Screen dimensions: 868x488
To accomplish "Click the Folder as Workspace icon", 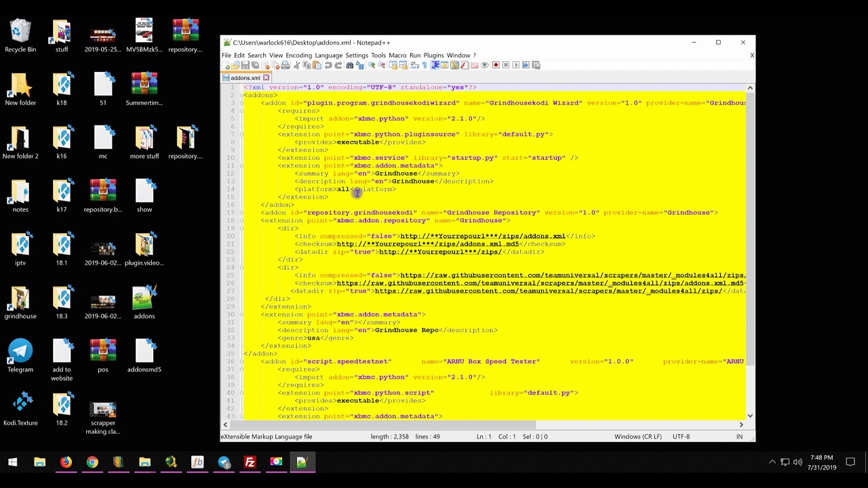I will coord(475,65).
